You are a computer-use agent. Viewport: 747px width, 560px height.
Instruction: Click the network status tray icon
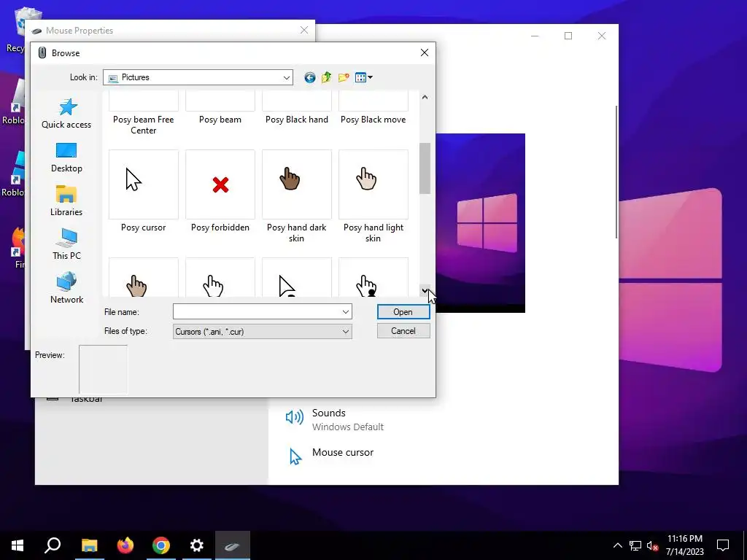click(635, 545)
